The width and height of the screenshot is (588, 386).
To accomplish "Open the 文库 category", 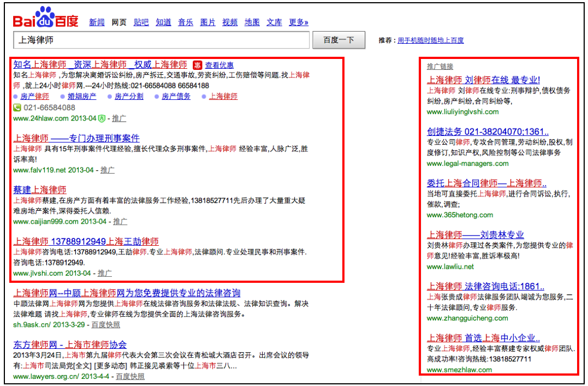I will (x=274, y=22).
